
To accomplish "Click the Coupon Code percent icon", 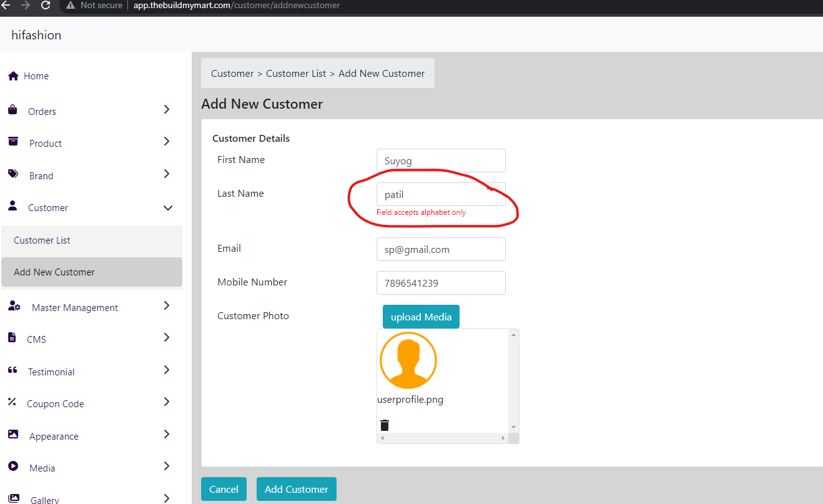I will 12,402.
